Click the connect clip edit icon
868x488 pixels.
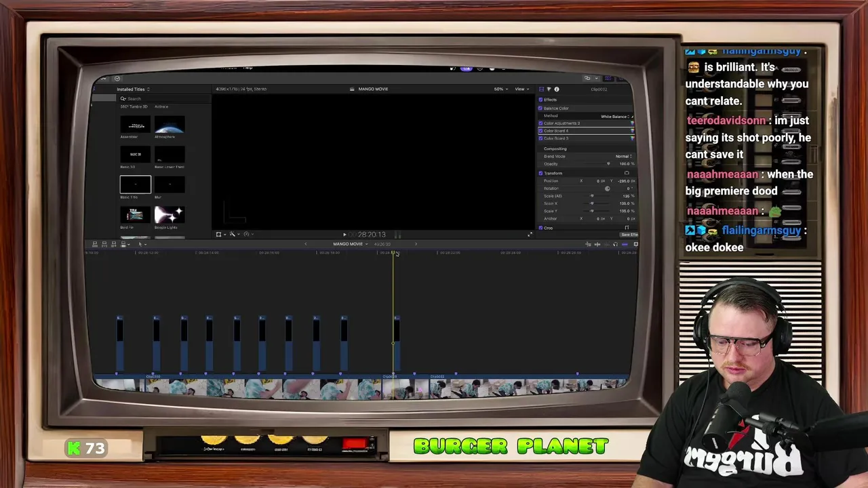95,244
